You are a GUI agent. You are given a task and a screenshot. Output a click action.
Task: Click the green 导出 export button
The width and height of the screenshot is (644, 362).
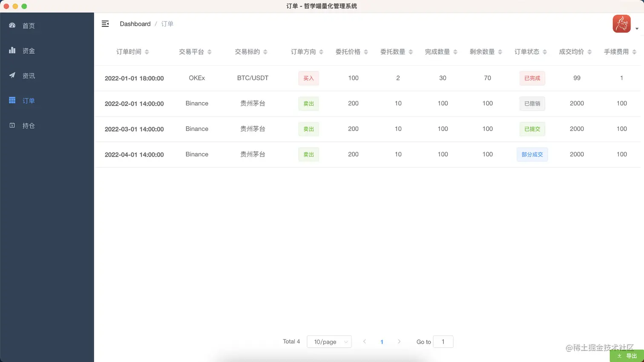pyautogui.click(x=627, y=356)
